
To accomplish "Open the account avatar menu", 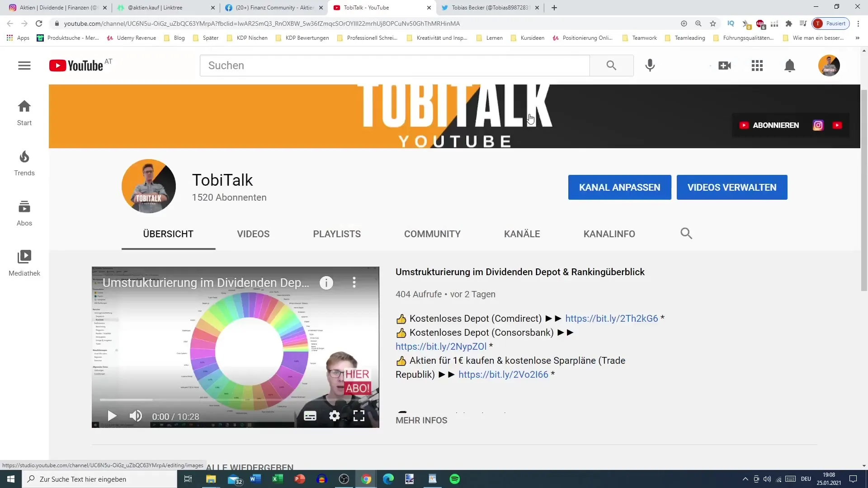I will [x=829, y=66].
